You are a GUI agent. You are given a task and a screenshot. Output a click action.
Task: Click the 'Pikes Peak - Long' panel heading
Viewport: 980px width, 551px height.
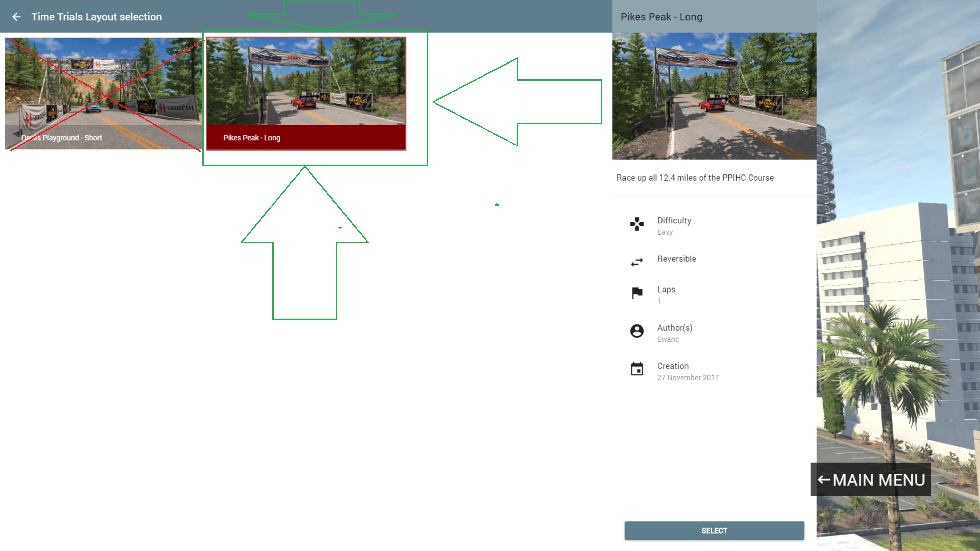click(x=661, y=17)
